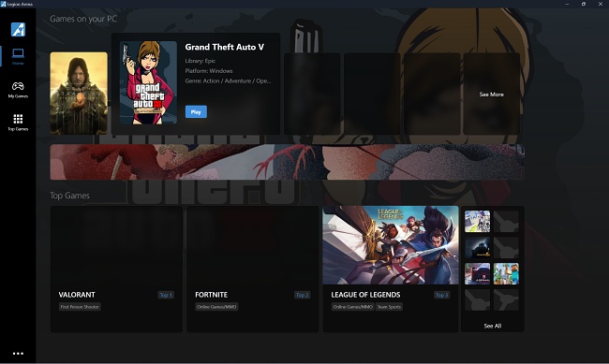Open the Minecraft thumbnail in small grid
Image resolution: width=609 pixels, height=364 pixels.
click(x=506, y=273)
